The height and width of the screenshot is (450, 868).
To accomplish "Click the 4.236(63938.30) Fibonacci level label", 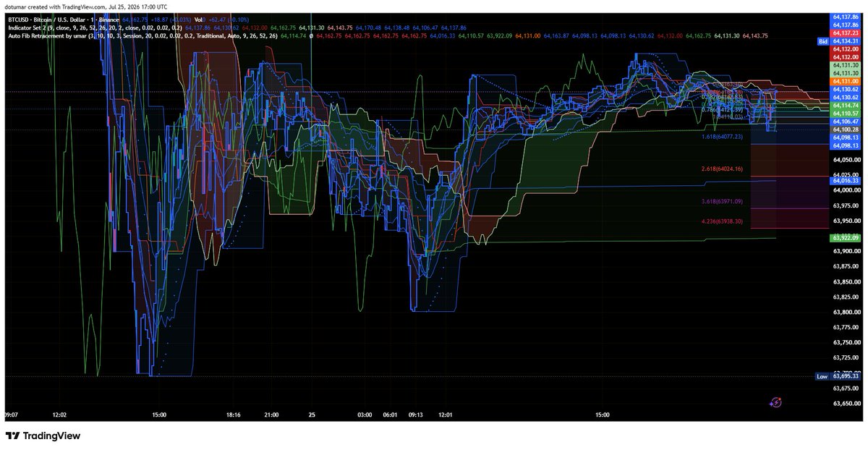I will click(723, 221).
